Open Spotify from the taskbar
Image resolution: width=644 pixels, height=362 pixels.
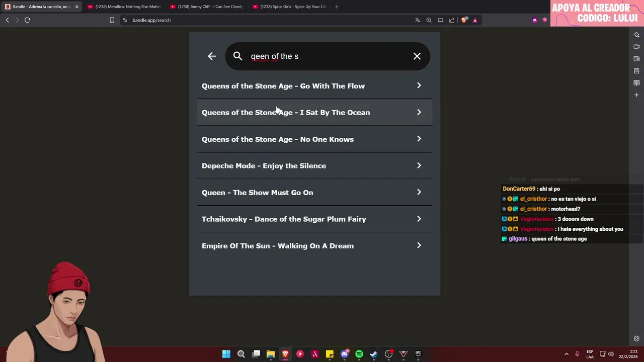[x=359, y=354]
